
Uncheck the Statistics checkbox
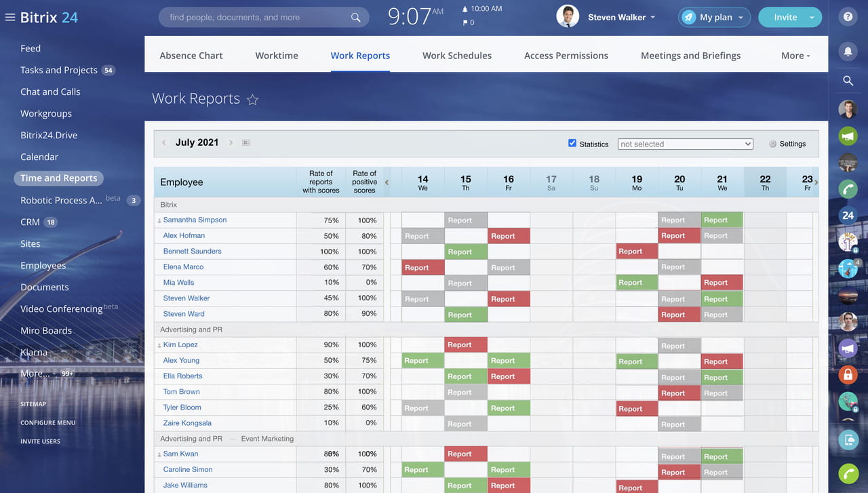click(x=572, y=143)
